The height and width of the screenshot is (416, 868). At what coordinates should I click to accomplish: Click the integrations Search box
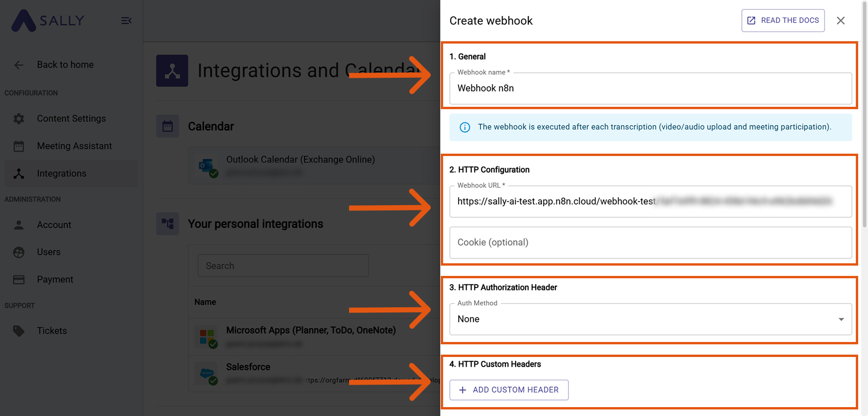(283, 266)
